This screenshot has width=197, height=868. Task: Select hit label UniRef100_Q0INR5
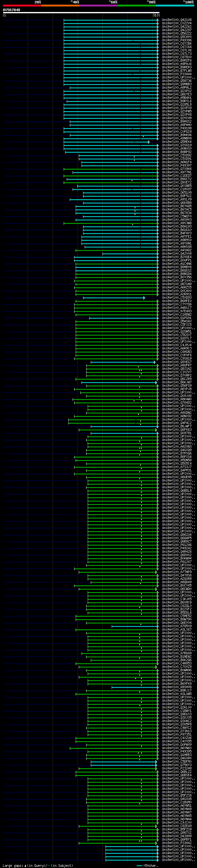click(x=177, y=186)
